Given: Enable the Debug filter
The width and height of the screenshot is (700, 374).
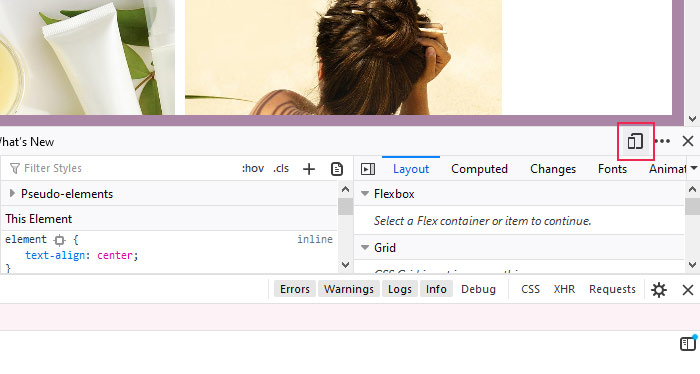Looking at the screenshot, I should click(478, 289).
